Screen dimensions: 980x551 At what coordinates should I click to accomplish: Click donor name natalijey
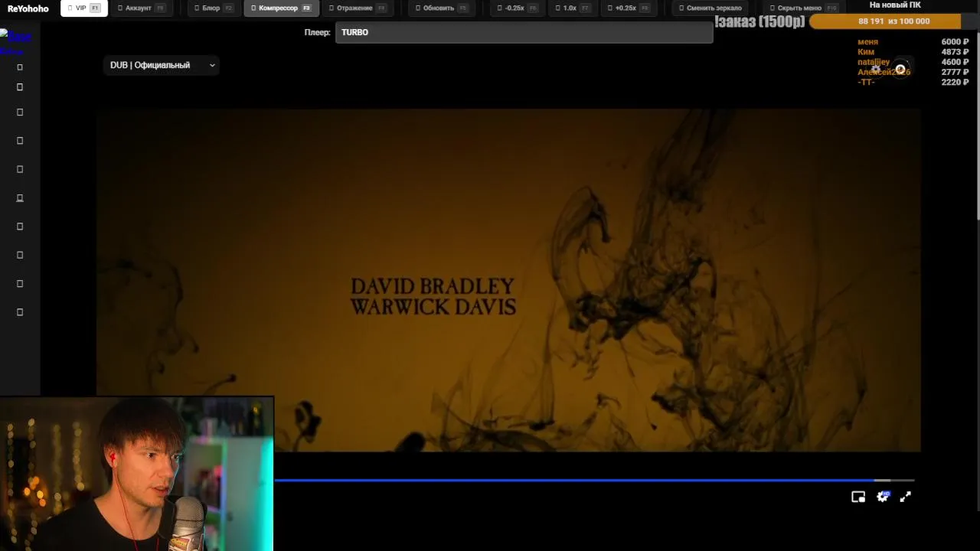tap(874, 62)
